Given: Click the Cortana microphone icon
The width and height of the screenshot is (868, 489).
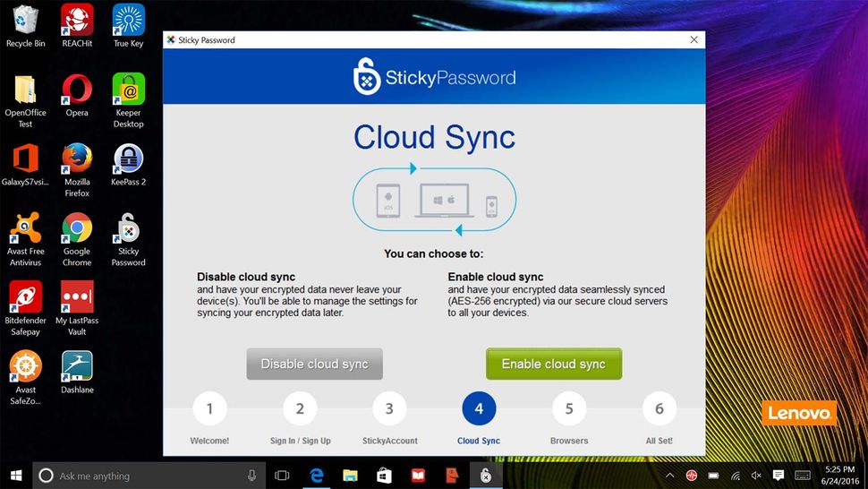Looking at the screenshot, I should tap(251, 476).
